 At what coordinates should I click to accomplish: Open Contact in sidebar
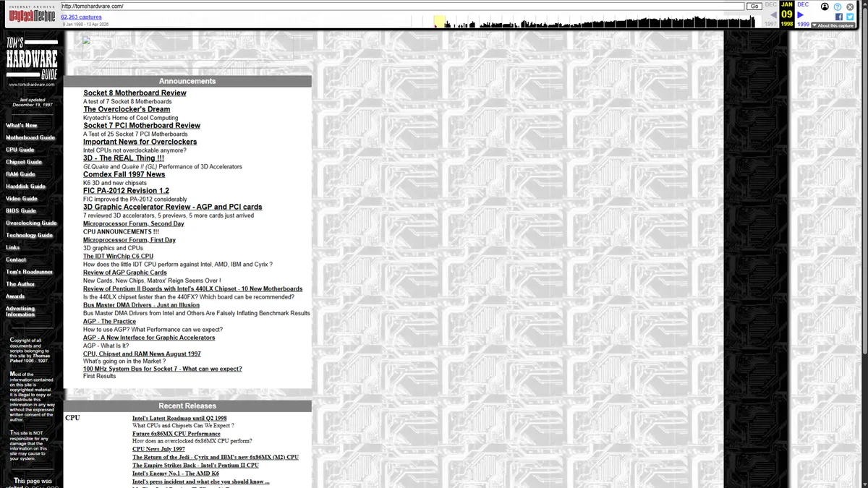pos(16,260)
